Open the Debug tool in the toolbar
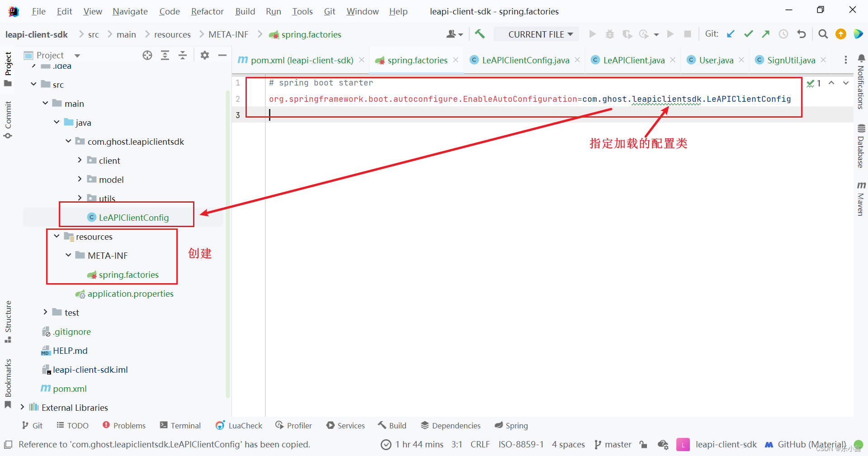 tap(609, 34)
